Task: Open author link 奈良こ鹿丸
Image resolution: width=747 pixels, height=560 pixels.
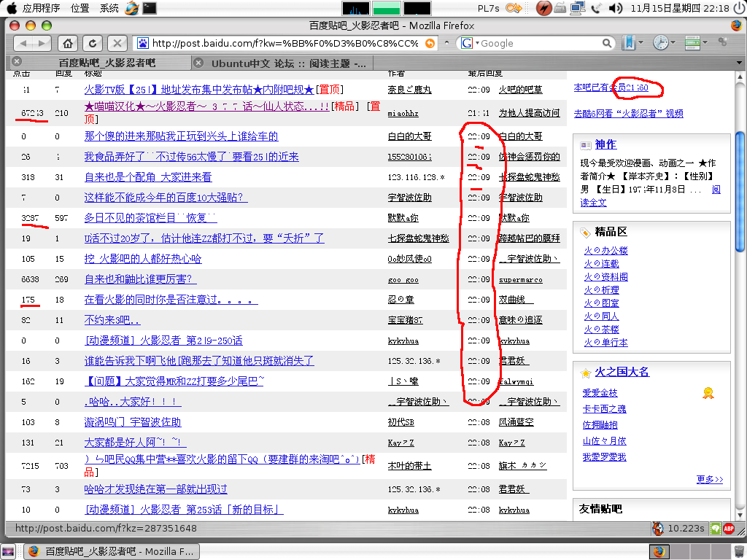Action: 410,90
